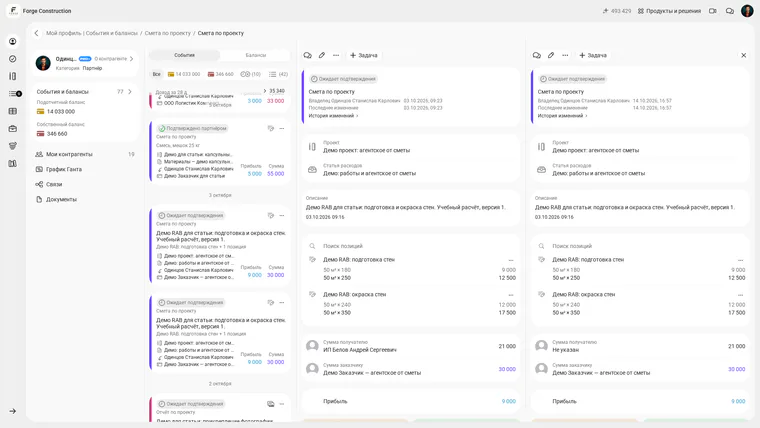This screenshot has width=760, height=428.
Task: Select the (42) list filter
Action: click(x=278, y=74)
